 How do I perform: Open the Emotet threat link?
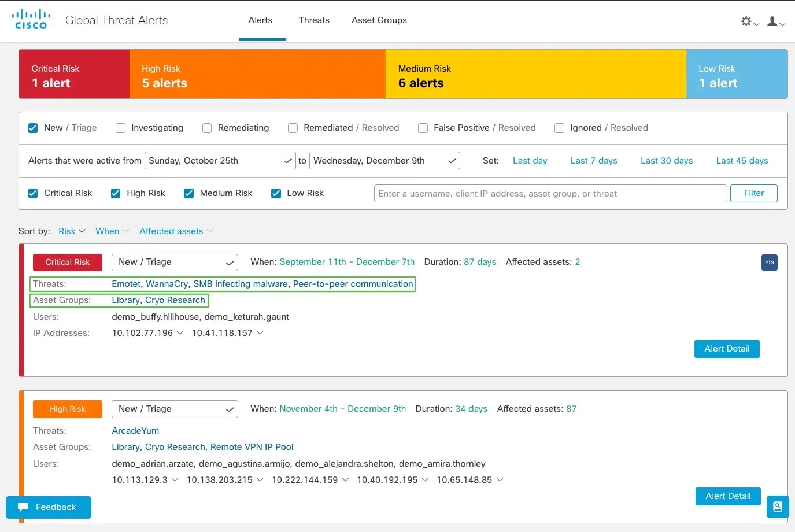coord(126,284)
